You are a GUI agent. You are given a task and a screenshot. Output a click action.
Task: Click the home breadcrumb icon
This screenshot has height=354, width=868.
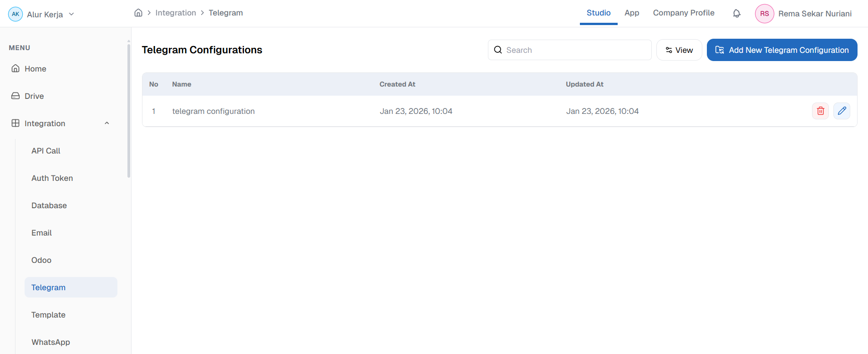click(x=138, y=13)
